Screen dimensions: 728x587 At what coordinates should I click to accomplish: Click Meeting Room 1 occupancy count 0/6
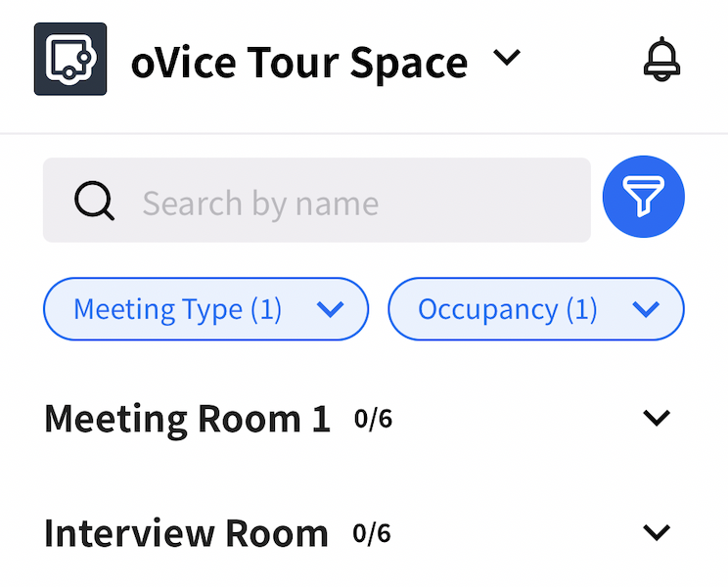click(373, 420)
